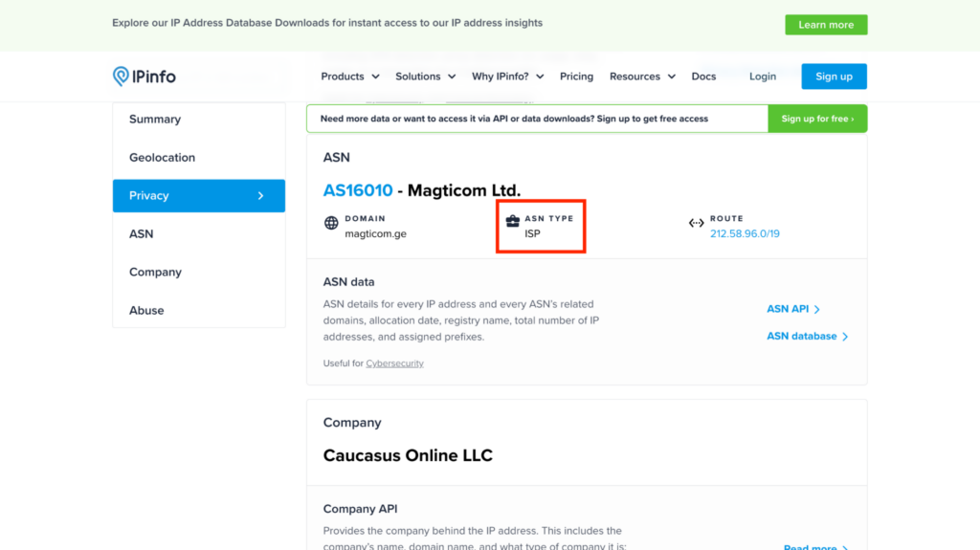Expand the Resources dropdown
Screen dimensions: 980x550
[x=642, y=77]
